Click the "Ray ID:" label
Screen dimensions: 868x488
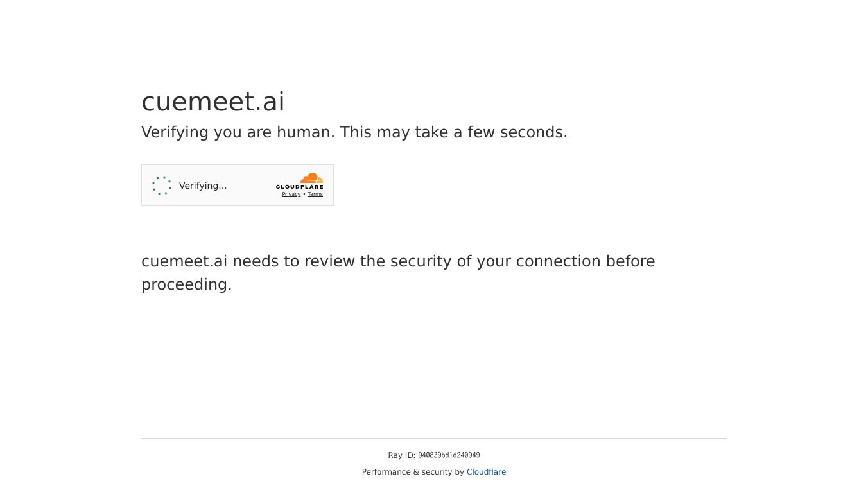tap(401, 455)
